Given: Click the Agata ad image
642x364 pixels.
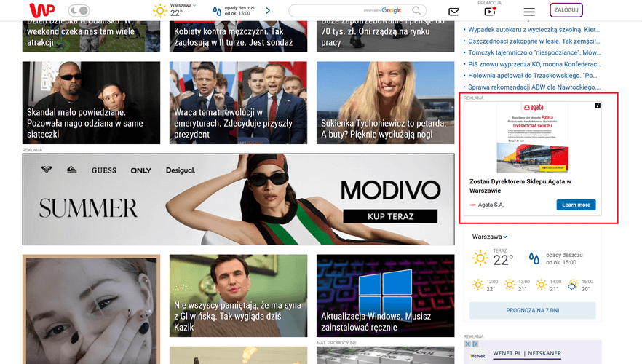Looking at the screenshot, I should tap(532, 138).
